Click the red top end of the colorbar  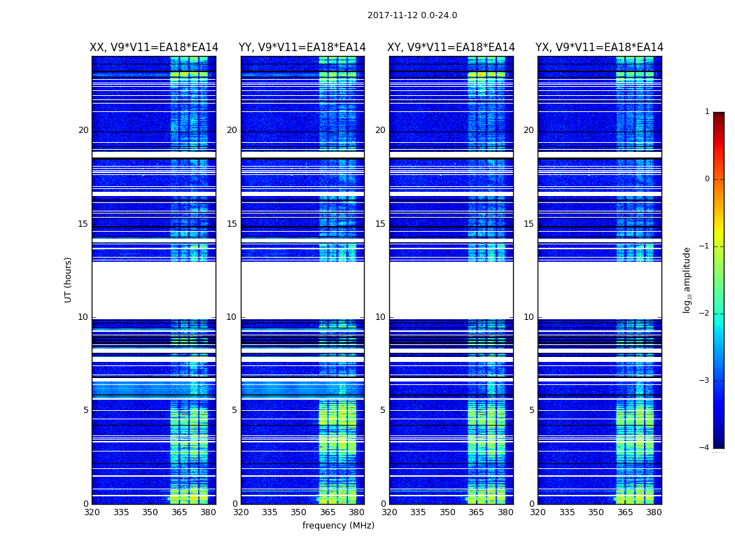tap(719, 116)
